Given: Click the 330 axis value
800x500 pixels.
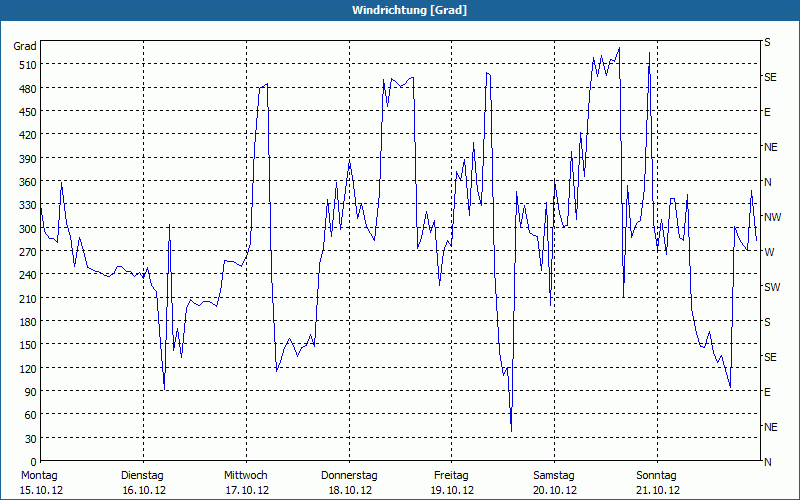Looking at the screenshot, I should 28,205.
